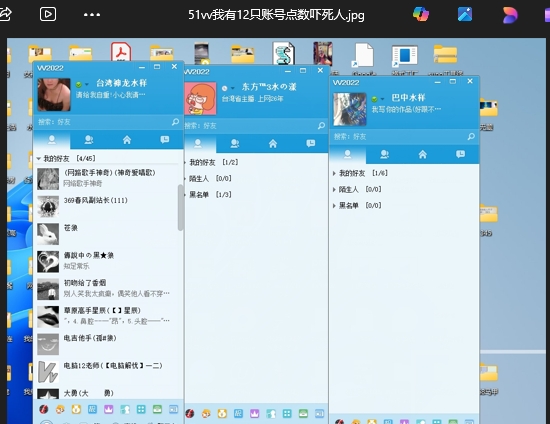The image size is (550, 424).
Task: Start slideshow from the photo viewer toolbar
Action: [x=48, y=14]
